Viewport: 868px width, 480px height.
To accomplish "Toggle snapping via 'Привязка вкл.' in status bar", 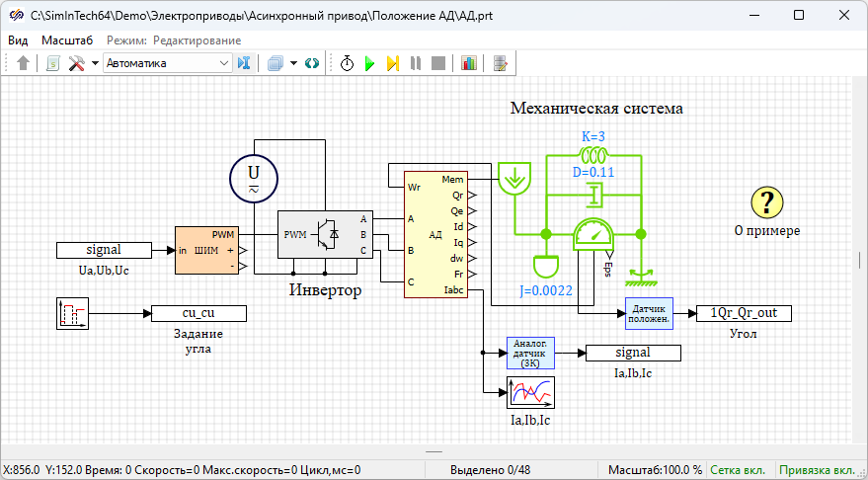I will [818, 470].
